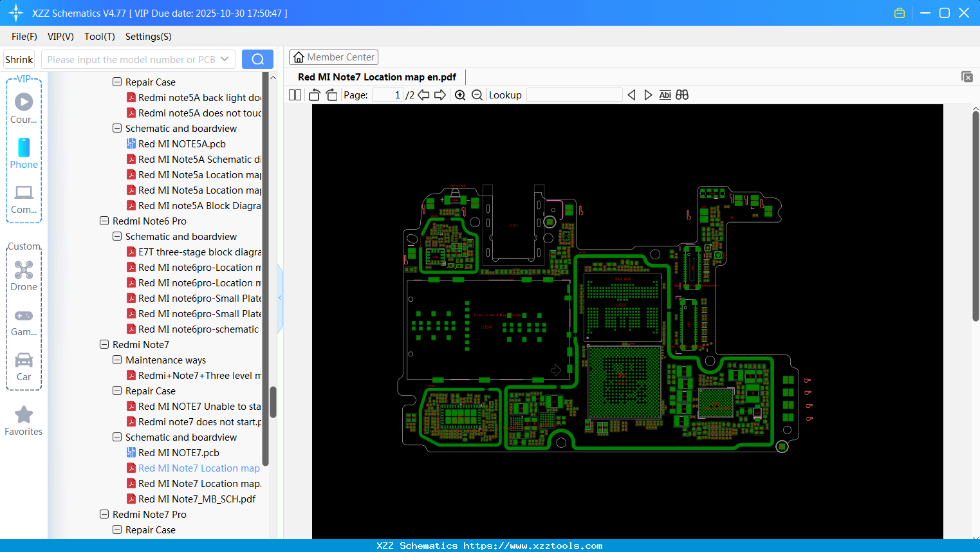Rotate the page clockwise
The width and height of the screenshot is (980, 552).
pyautogui.click(x=331, y=95)
